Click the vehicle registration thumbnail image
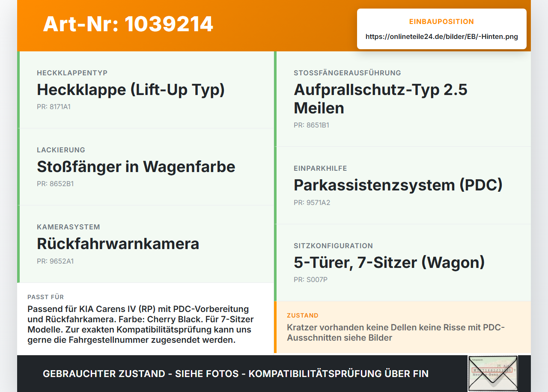 (x=493, y=374)
